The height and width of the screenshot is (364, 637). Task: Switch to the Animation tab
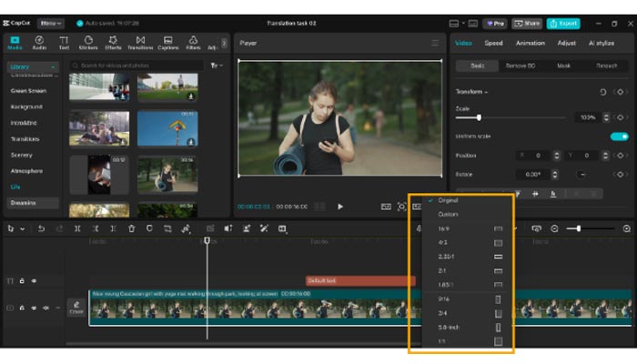coord(530,43)
